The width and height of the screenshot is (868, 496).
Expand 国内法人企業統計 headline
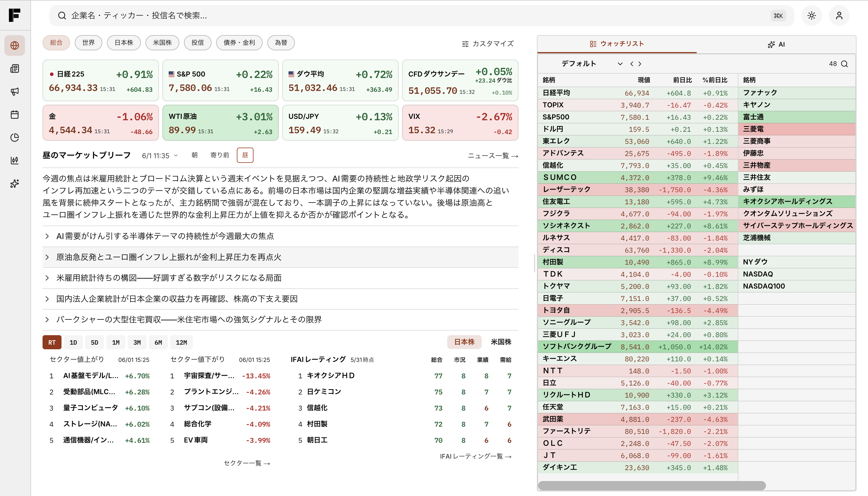tap(280, 299)
